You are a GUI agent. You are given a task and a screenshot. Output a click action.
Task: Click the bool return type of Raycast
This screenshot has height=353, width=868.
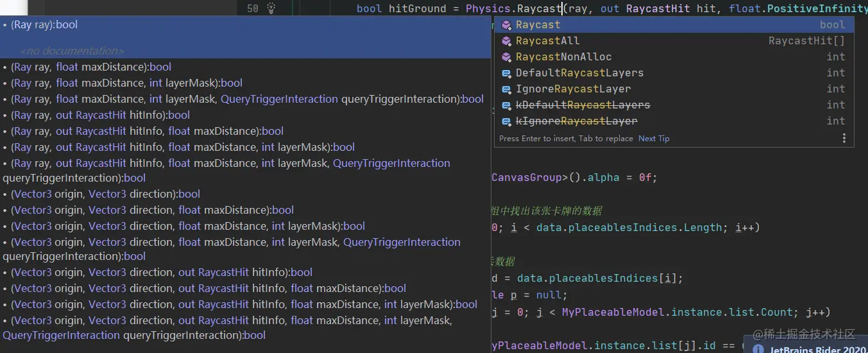click(832, 24)
